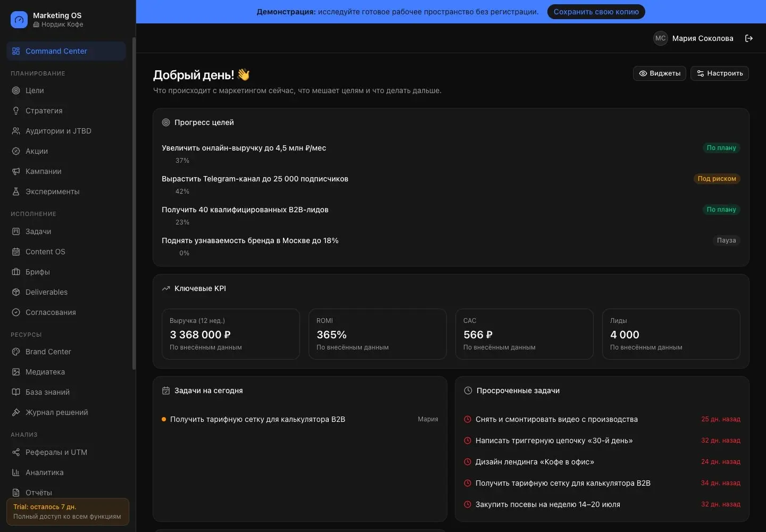Click the logout arrow icon beside Мария Соколова

pos(749,38)
